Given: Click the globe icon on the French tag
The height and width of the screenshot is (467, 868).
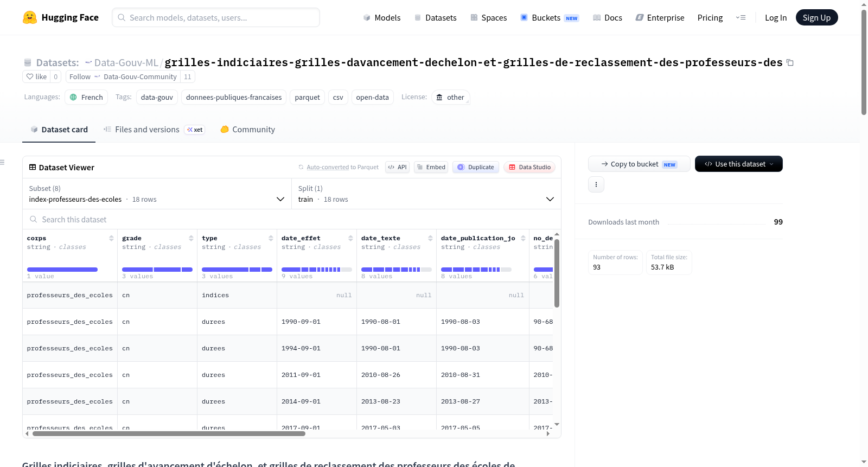Looking at the screenshot, I should 73,97.
